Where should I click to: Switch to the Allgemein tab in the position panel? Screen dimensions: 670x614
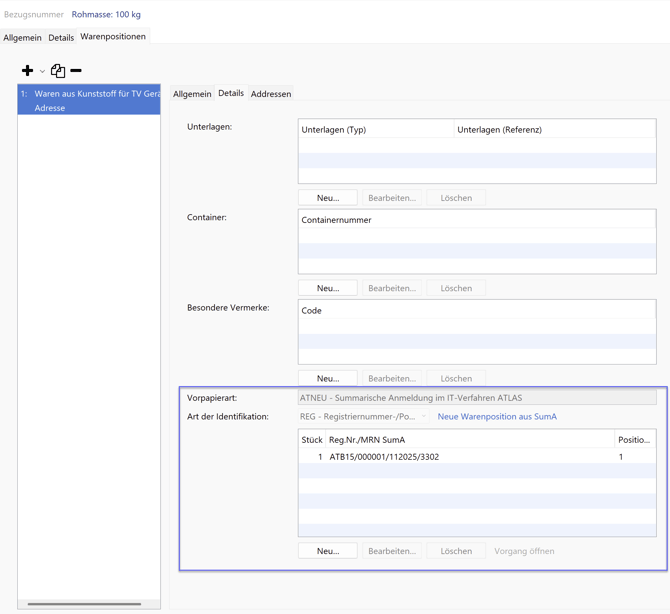(192, 94)
